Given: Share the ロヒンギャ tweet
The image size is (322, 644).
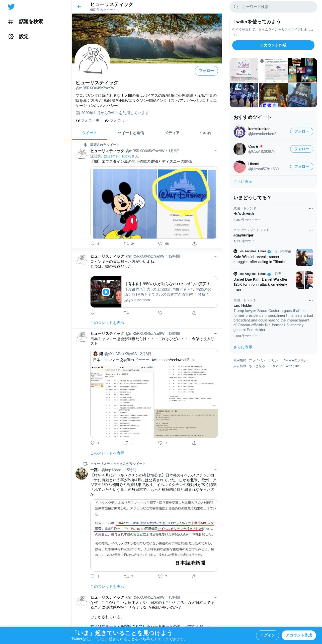Looking at the screenshot, I should click(x=194, y=313).
